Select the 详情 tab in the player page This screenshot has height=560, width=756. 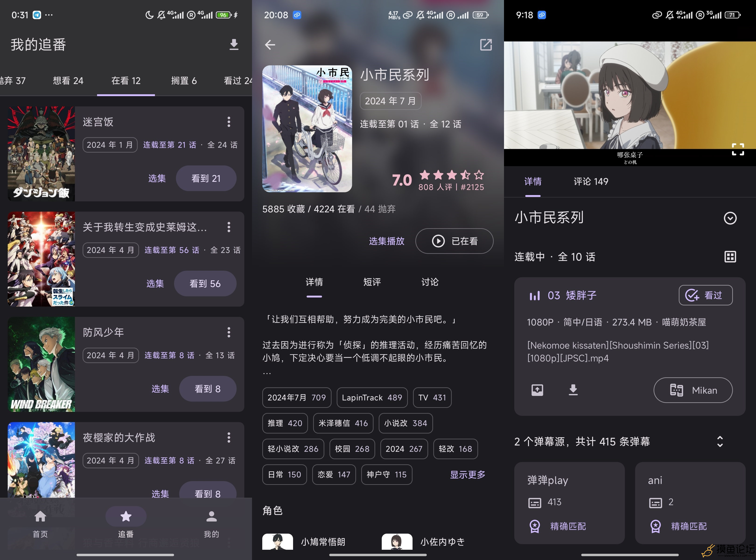coord(533,182)
